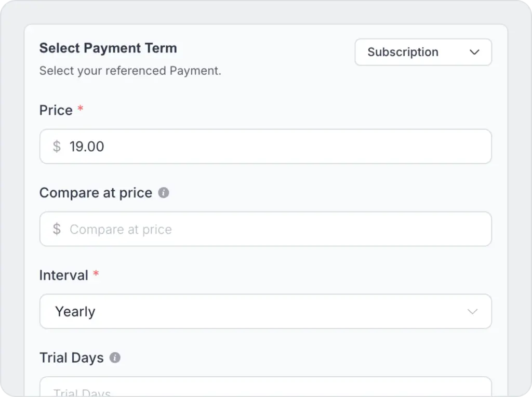Click the red asterisk next to Interval
Image resolution: width=532 pixels, height=397 pixels.
pos(96,274)
